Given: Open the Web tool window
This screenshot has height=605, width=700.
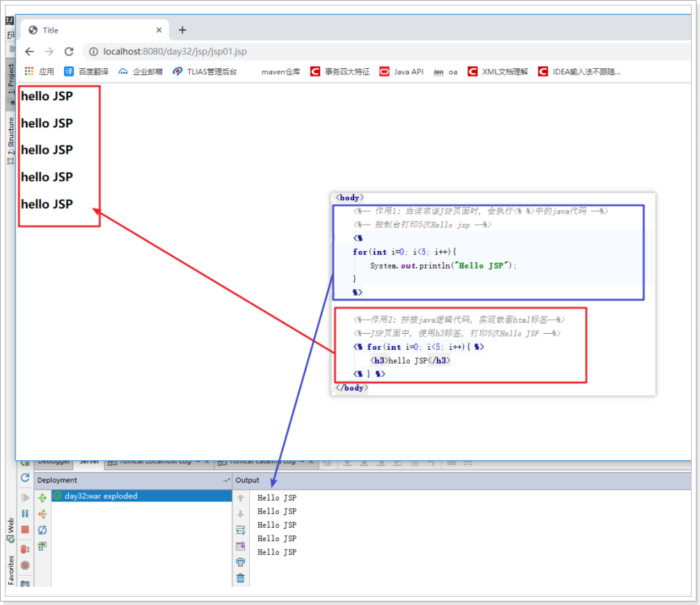Looking at the screenshot, I should pyautogui.click(x=10, y=530).
